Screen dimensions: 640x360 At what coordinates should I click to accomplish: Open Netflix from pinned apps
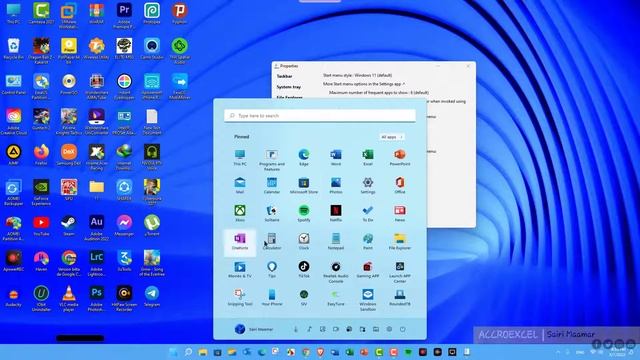pyautogui.click(x=336, y=213)
